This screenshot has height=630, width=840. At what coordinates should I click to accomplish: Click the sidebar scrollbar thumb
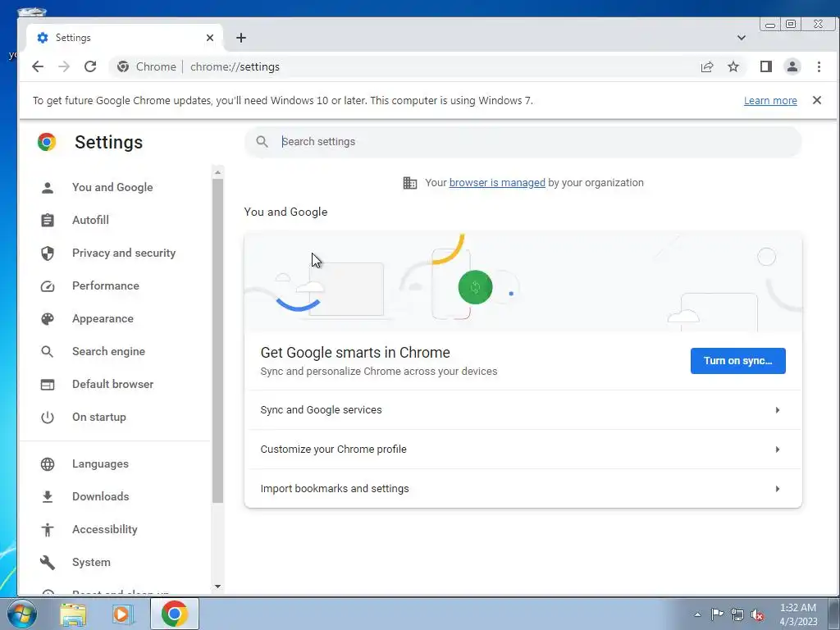pos(217,340)
